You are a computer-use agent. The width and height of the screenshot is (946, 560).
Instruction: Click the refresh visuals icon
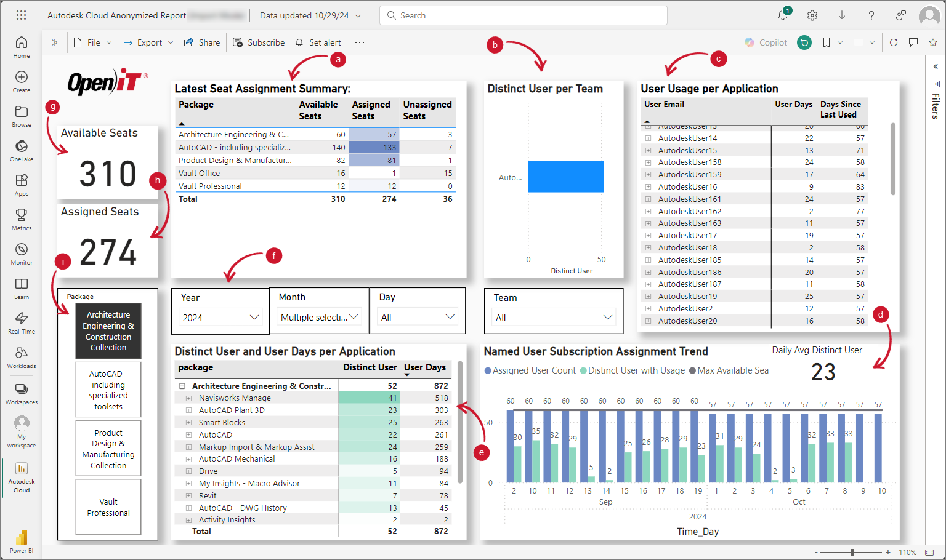894,42
